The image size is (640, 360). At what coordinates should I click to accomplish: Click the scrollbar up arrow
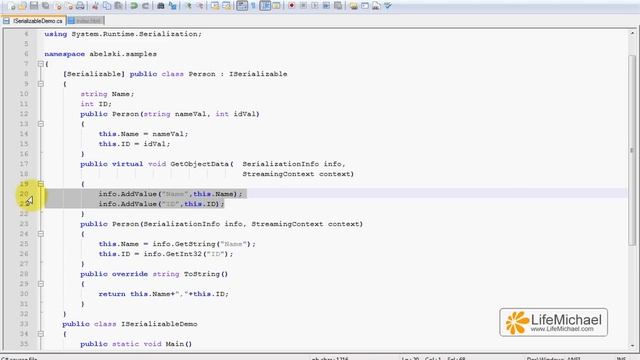pos(632,34)
